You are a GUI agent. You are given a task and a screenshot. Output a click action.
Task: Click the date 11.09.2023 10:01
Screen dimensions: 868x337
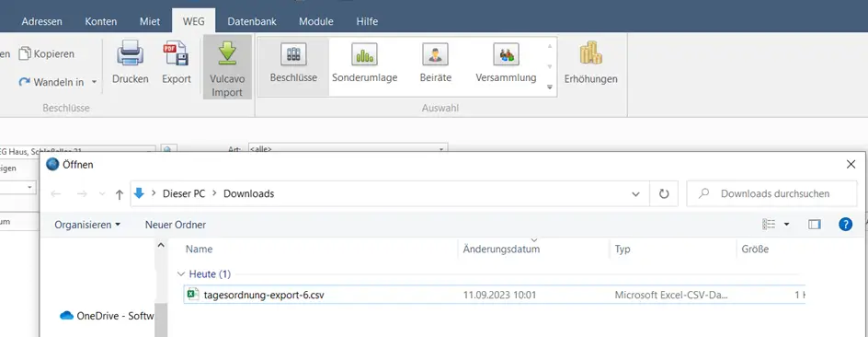499,296
